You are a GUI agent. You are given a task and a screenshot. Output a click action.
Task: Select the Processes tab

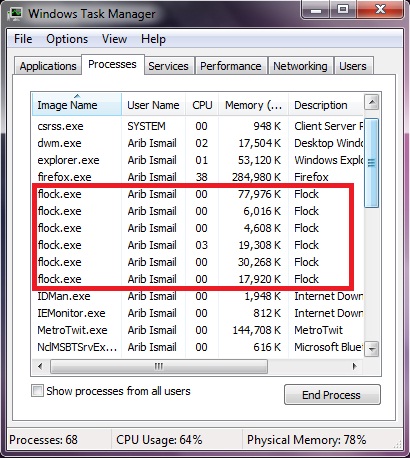pos(112,64)
